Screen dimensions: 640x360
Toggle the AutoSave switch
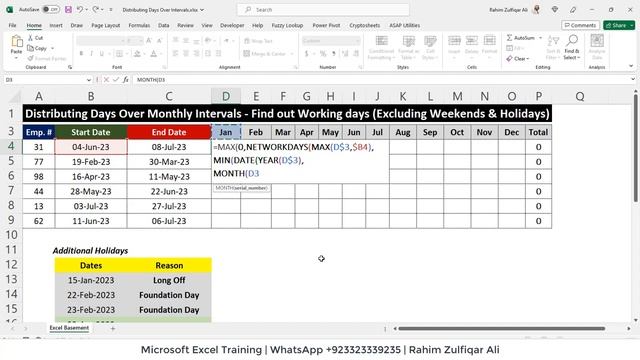51,9
